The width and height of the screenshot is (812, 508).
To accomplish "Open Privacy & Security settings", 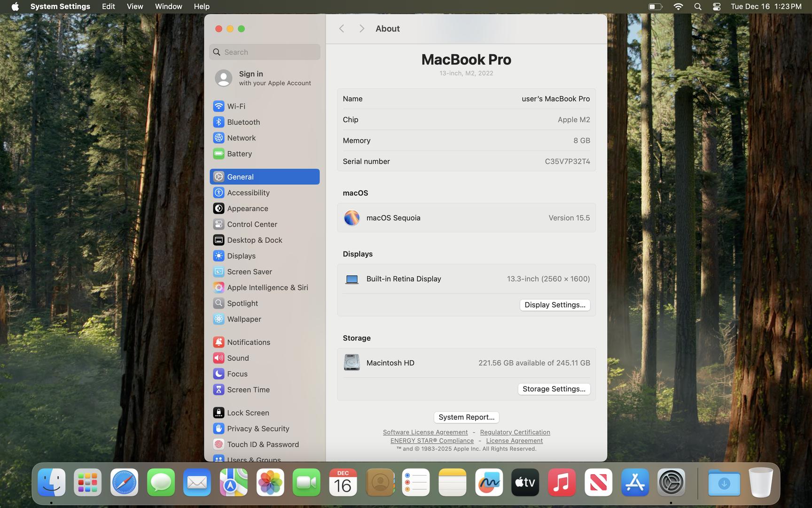I will (258, 429).
